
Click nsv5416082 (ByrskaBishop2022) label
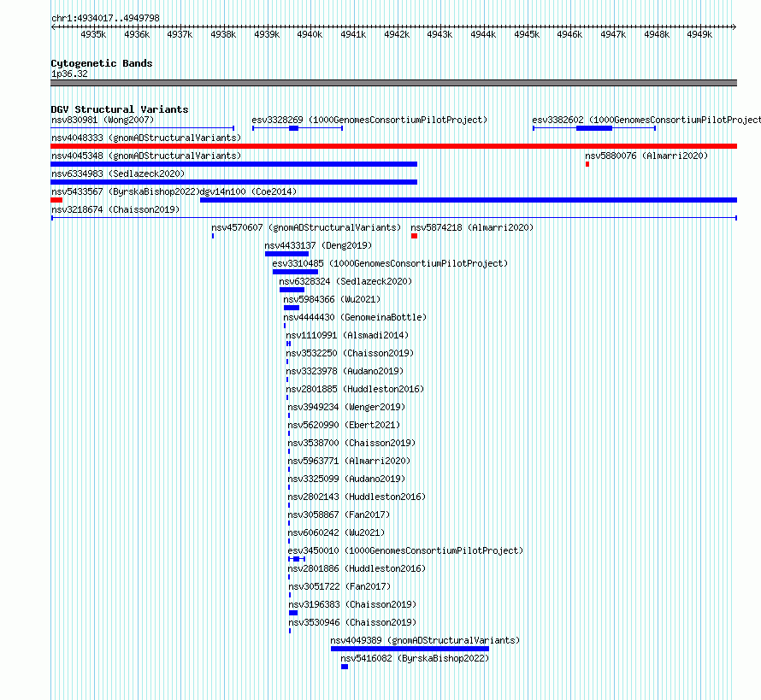(415, 658)
